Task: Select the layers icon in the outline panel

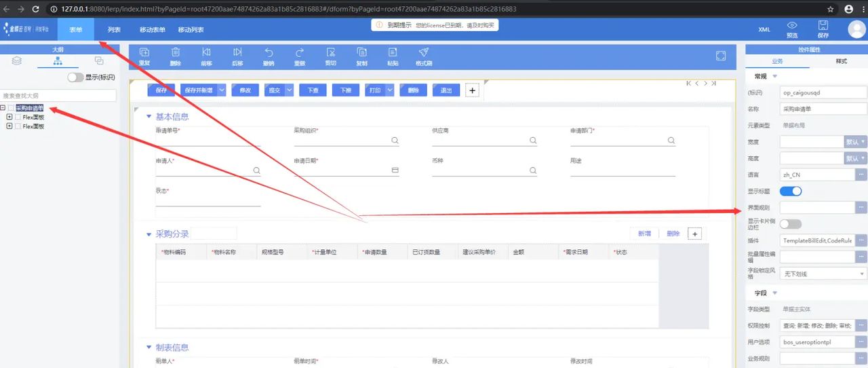Action: point(18,61)
